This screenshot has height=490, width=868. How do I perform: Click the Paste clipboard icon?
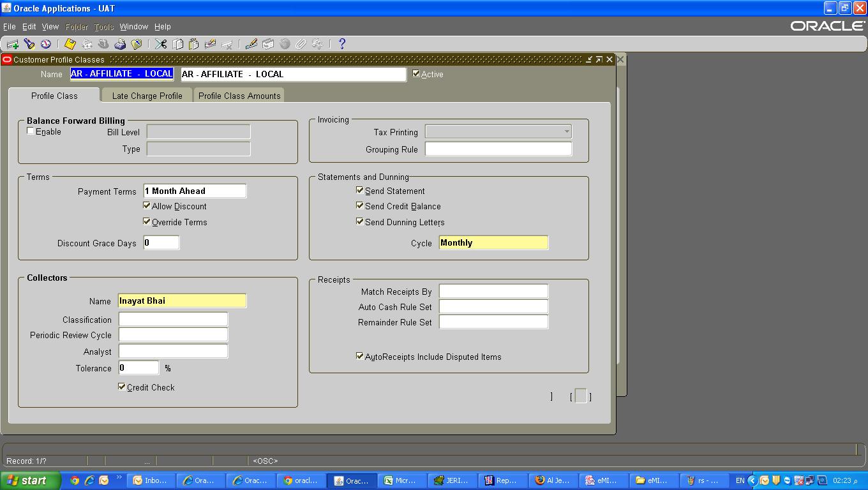pos(194,44)
